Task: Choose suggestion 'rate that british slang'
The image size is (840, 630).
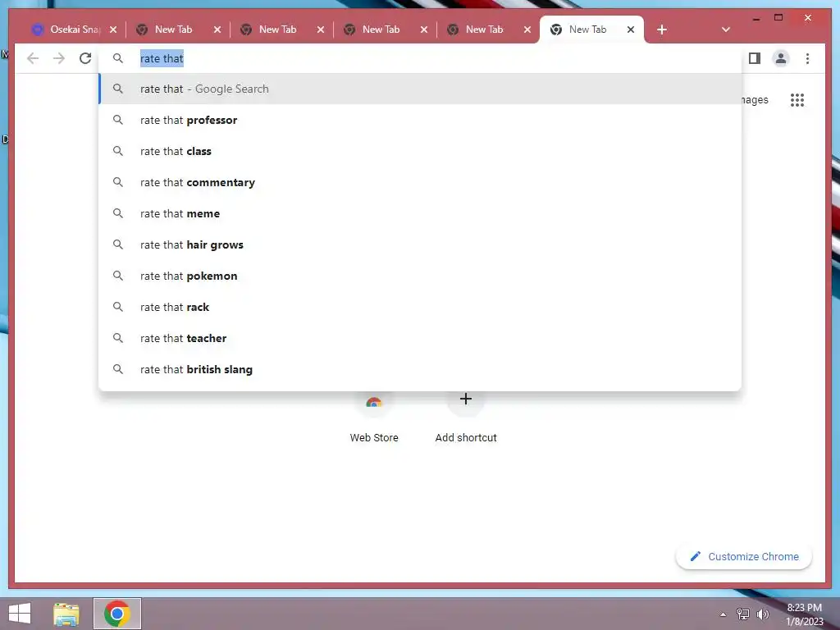Action: pyautogui.click(x=420, y=369)
